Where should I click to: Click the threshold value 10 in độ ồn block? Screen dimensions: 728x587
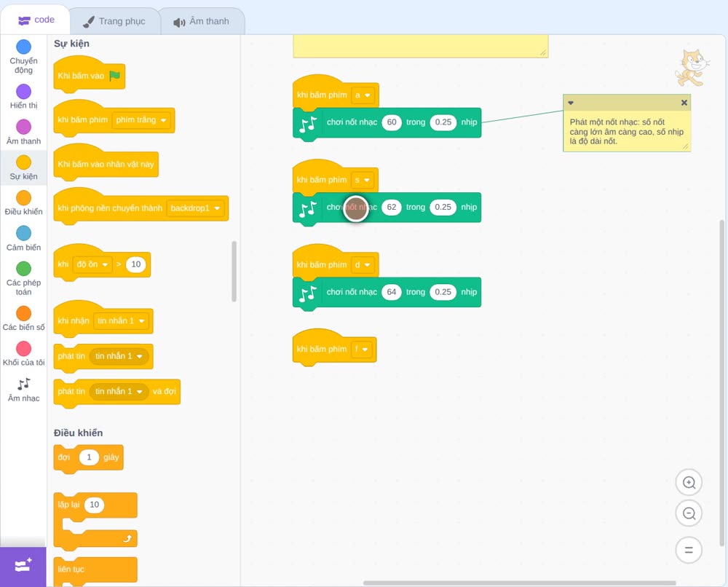point(135,264)
